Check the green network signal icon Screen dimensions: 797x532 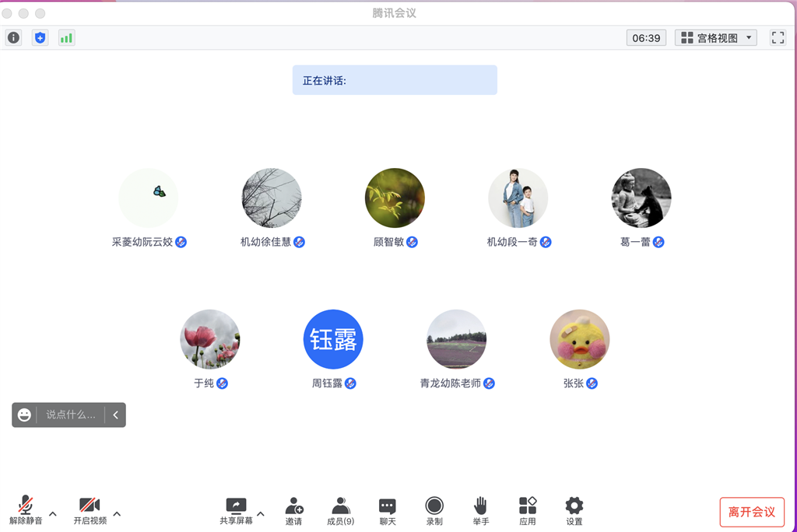coord(66,37)
